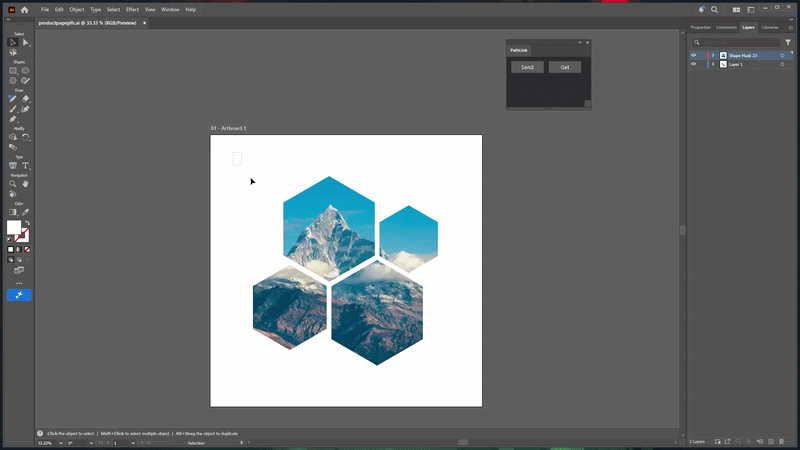Select the Paintbrush tool
This screenshot has height=450, width=800.
tap(13, 109)
